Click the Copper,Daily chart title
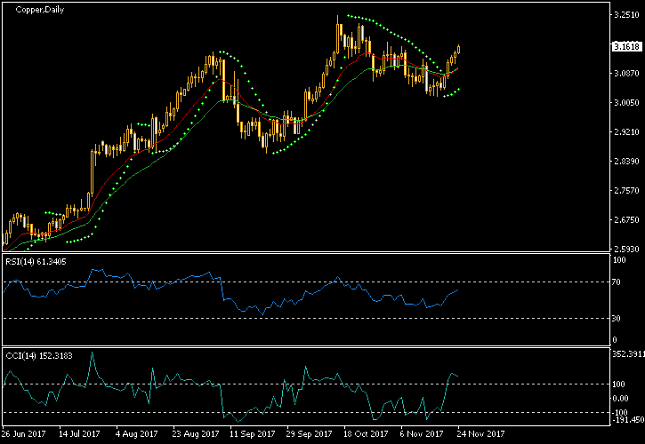 [39, 9]
